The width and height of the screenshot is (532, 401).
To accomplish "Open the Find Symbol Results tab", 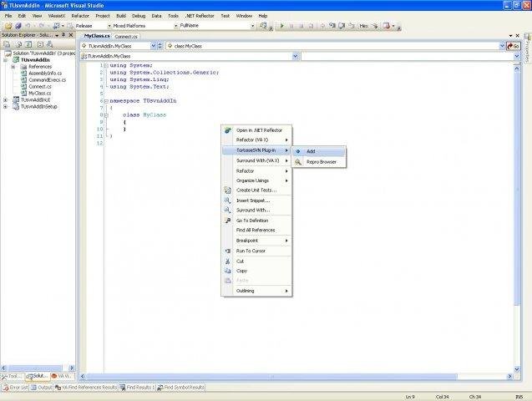I will click(180, 387).
